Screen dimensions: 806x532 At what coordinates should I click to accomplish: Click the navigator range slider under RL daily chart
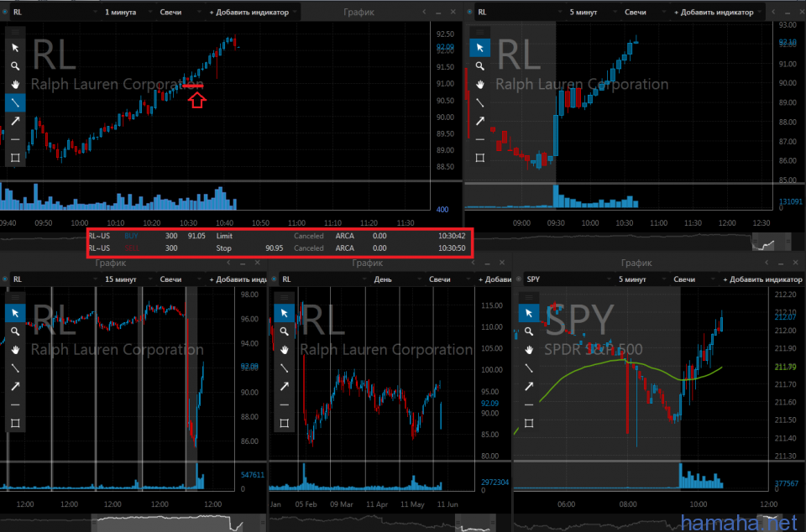(475, 524)
